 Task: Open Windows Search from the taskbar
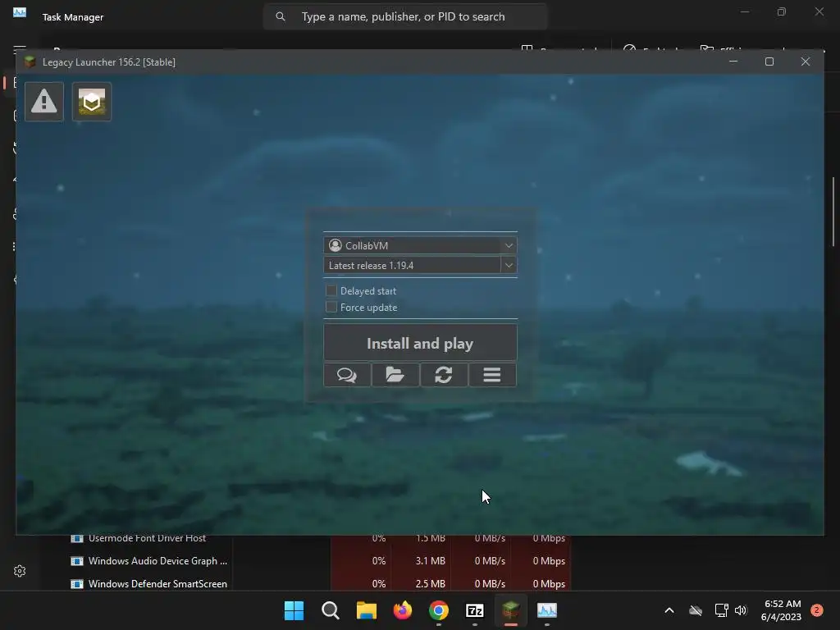(x=331, y=610)
